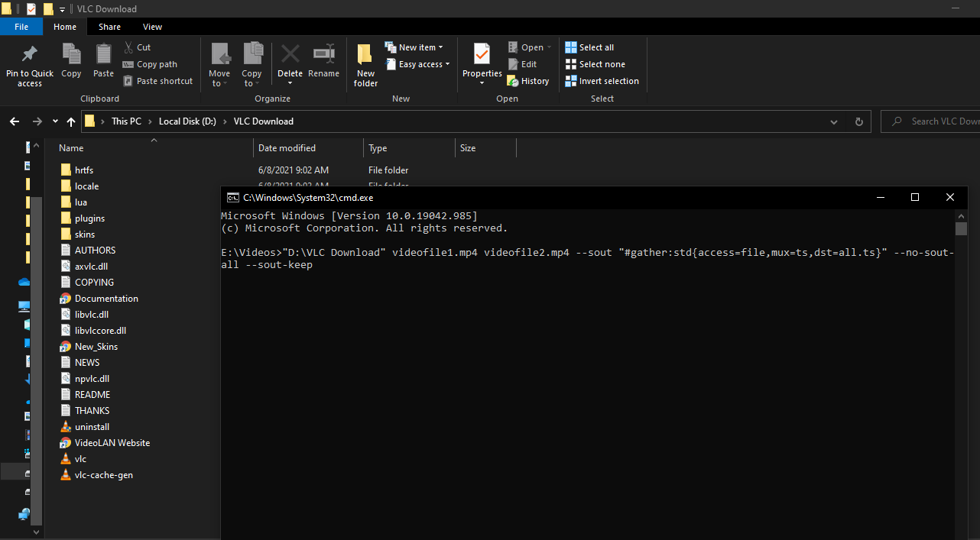Click the Paste clipboard icon
Screen dimensions: 980x540
coord(103,55)
